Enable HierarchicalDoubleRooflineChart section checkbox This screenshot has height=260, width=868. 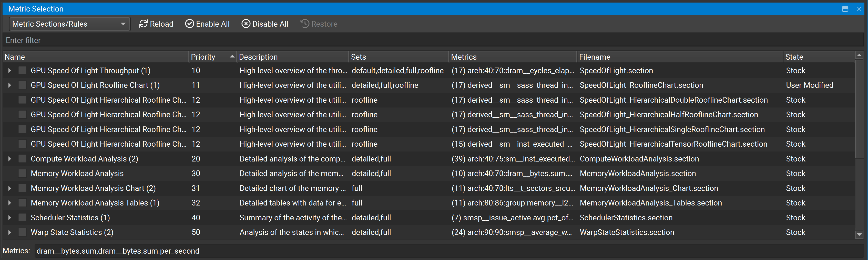click(22, 100)
